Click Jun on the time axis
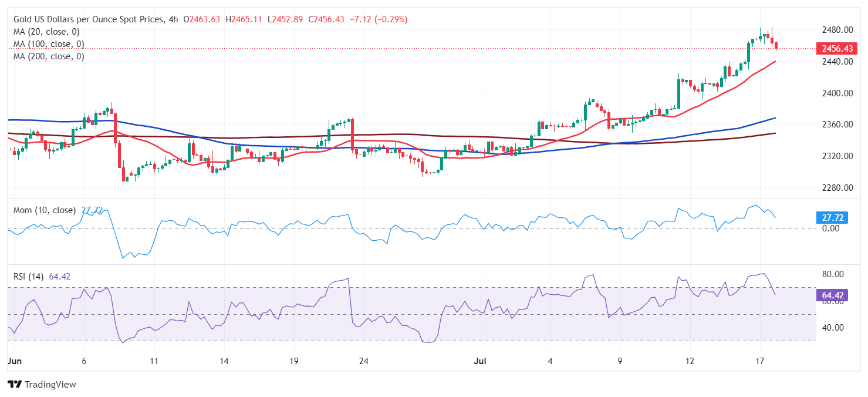The image size is (868, 397). [x=14, y=361]
